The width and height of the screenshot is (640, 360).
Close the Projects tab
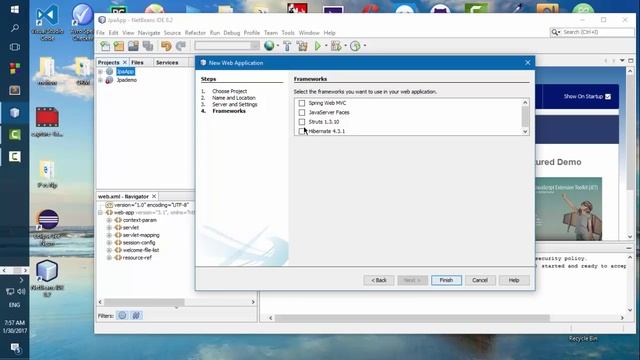click(x=125, y=62)
